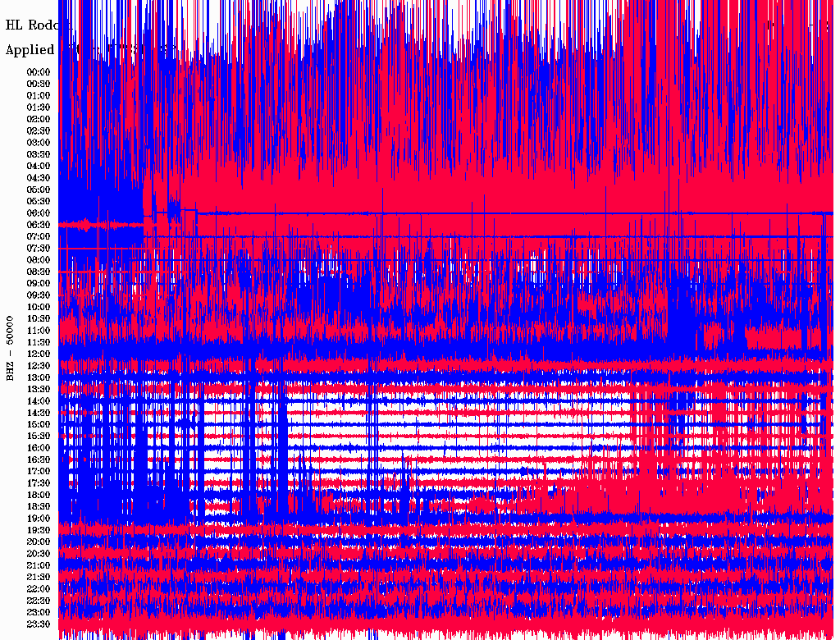Image resolution: width=840 pixels, height=640 pixels.
Task: Select the 10:00 time row label
Action: click(39, 307)
